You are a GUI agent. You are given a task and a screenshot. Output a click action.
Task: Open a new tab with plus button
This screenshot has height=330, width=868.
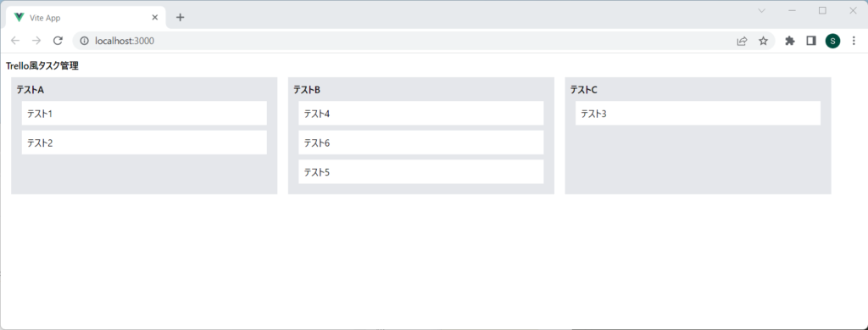click(x=180, y=17)
